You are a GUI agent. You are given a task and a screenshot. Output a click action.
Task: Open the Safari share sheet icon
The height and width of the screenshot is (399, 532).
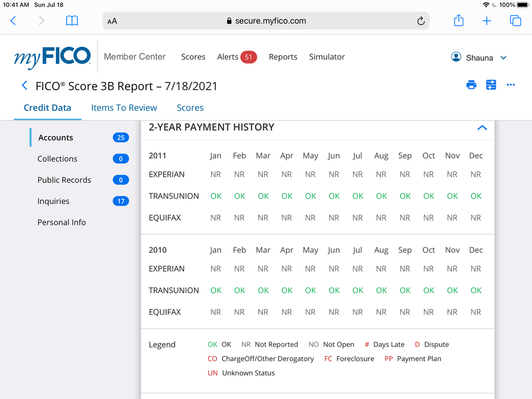(459, 20)
